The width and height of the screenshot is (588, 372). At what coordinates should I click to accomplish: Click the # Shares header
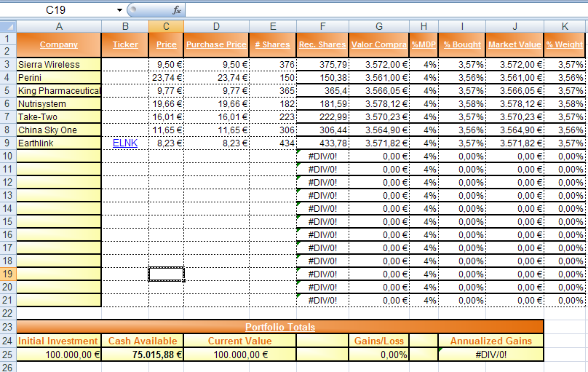click(x=273, y=44)
